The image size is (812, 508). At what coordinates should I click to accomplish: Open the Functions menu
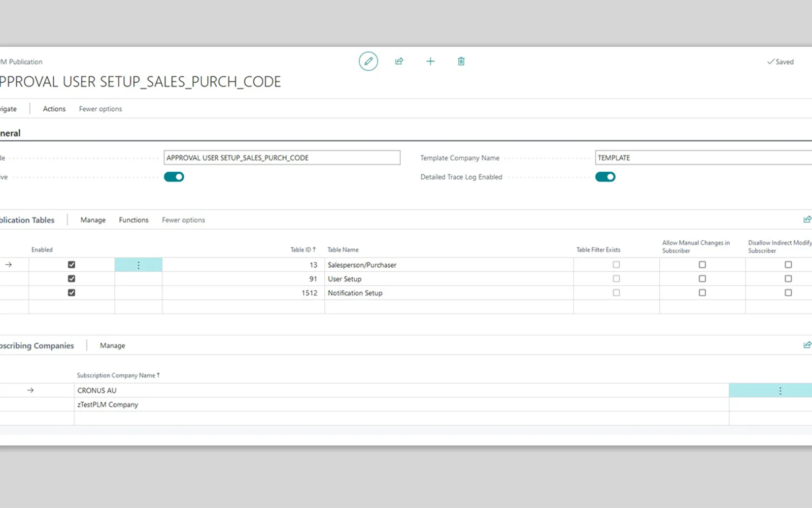[x=133, y=220]
